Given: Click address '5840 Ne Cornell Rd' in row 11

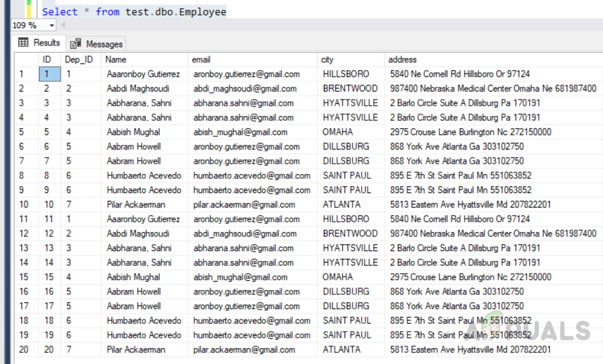Looking at the screenshot, I should pyautogui.click(x=425, y=219).
